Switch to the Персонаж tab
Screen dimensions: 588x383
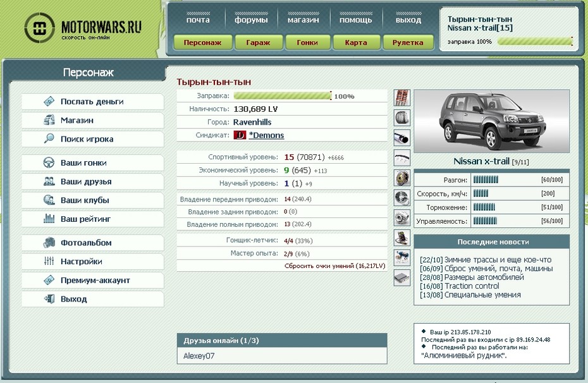[x=203, y=42]
